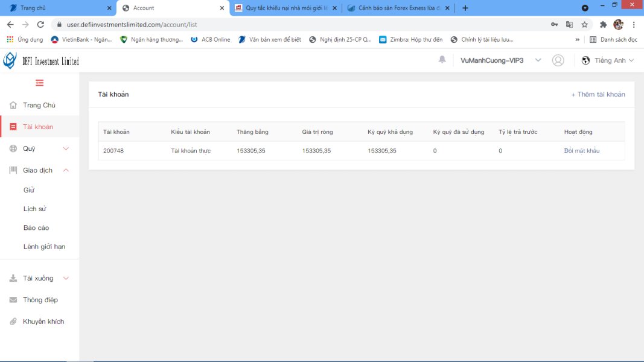Open Lịch sử under Giao dịch
Viewport: 644px width, 362px height.
pyautogui.click(x=35, y=209)
